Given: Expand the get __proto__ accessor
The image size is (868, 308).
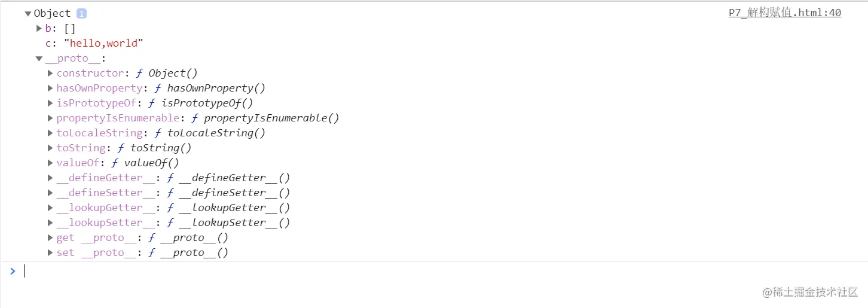Looking at the screenshot, I should (x=50, y=237).
